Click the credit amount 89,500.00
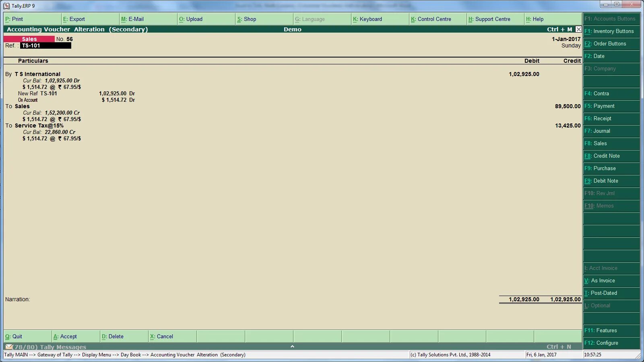This screenshot has height=362, width=644. pos(568,106)
